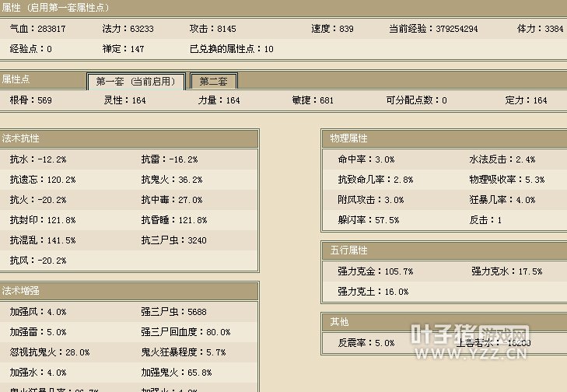This screenshot has height=392, width=567.
Task: Click the 速度 839 stat entry
Action: [332, 29]
